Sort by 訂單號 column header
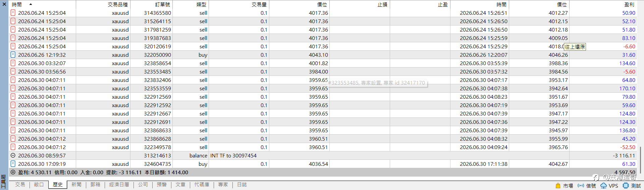Screen dimensions: 644x190 pyautogui.click(x=151, y=4)
